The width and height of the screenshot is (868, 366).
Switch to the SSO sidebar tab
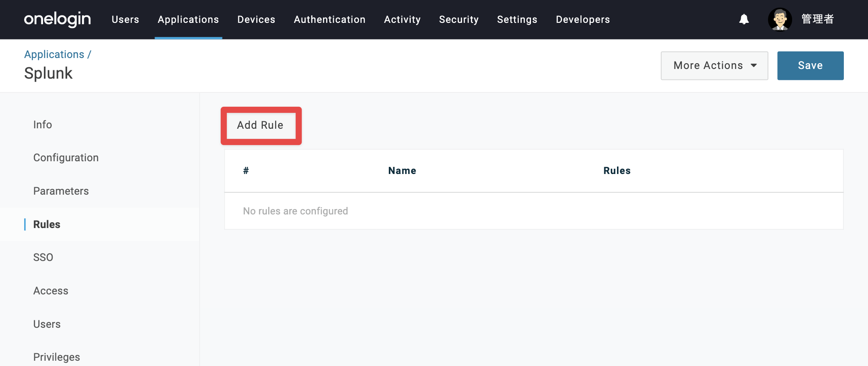(43, 257)
